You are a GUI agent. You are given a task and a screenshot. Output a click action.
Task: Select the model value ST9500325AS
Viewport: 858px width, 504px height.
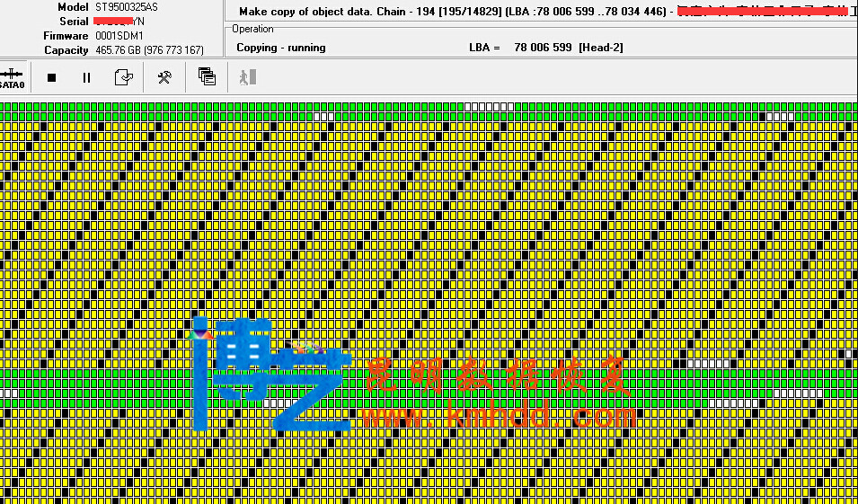(x=126, y=7)
